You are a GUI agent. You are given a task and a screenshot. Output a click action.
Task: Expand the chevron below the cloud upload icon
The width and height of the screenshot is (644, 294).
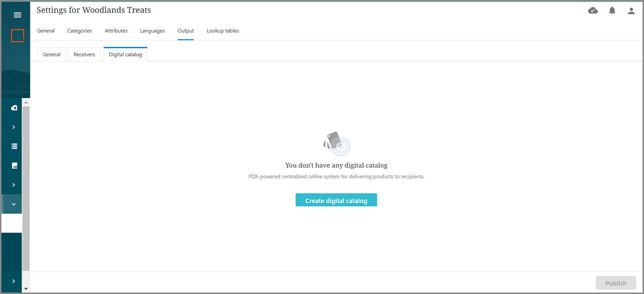click(14, 127)
